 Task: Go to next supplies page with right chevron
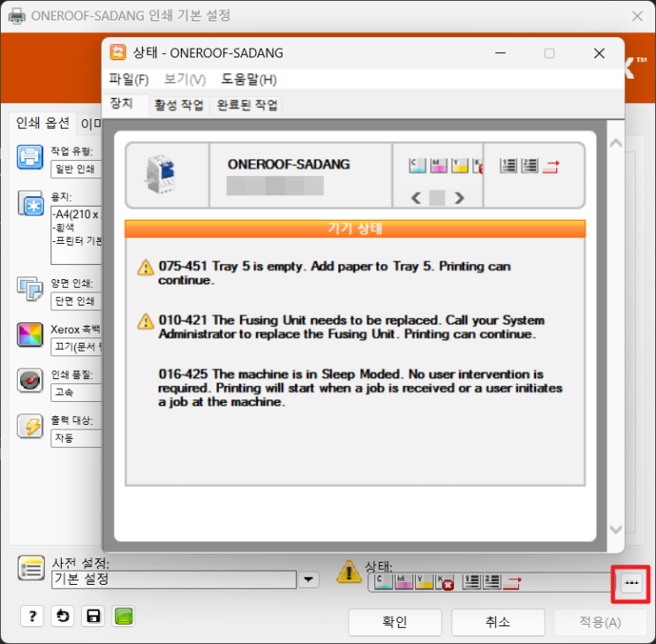(459, 197)
